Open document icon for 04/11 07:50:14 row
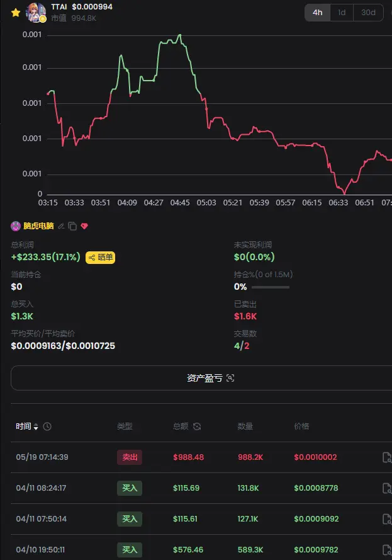The image size is (392, 560). tap(386, 519)
